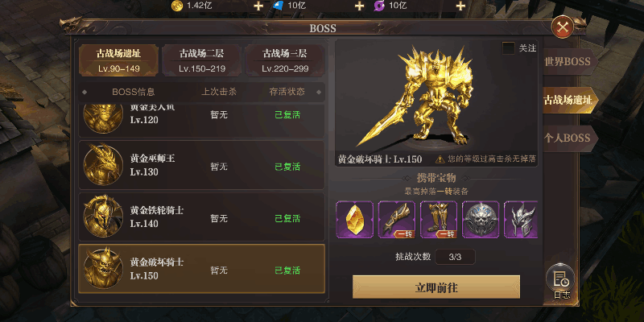Viewport: 644px width, 322px height.
Task: Click the 黄金破坏骑士 boss portrait
Action: pos(103,269)
